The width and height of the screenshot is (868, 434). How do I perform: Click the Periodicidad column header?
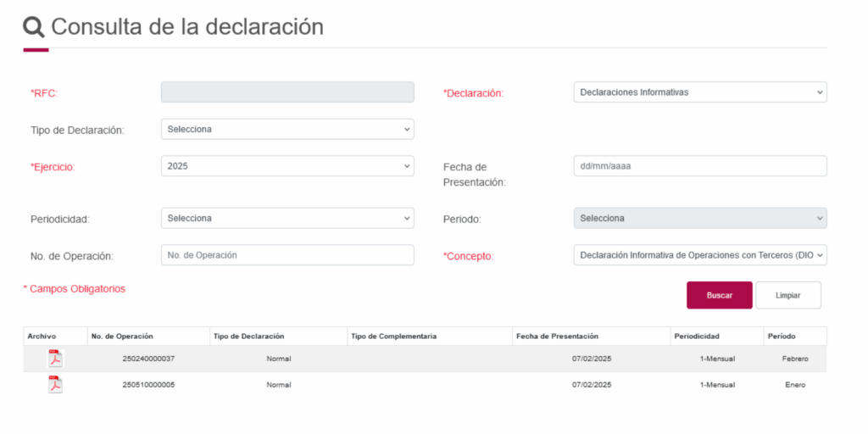tap(698, 337)
